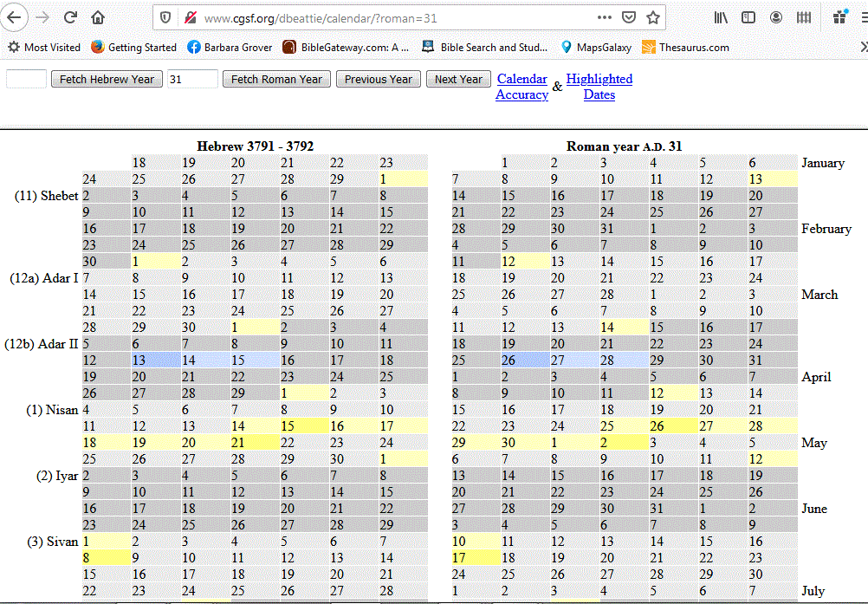Show the sidebar using the sidebars icon
Screen dimensions: 868x604
pos(748,17)
